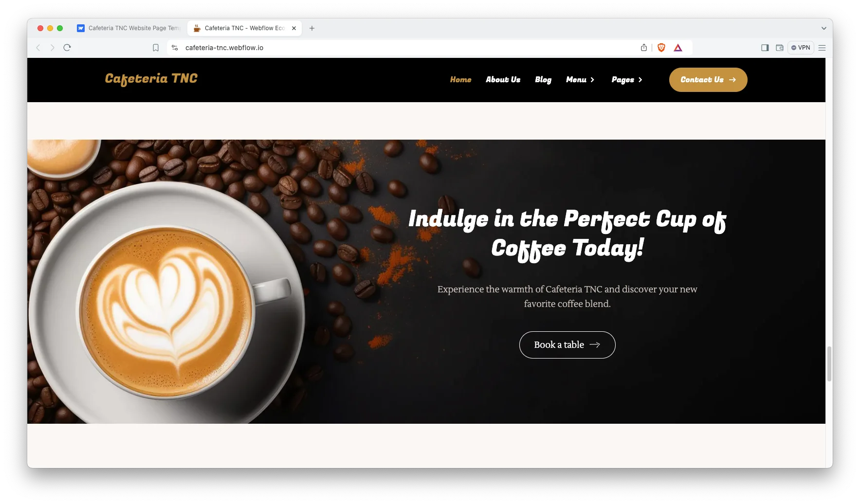Open the share icon in address bar
This screenshot has height=504, width=860.
pyautogui.click(x=644, y=48)
